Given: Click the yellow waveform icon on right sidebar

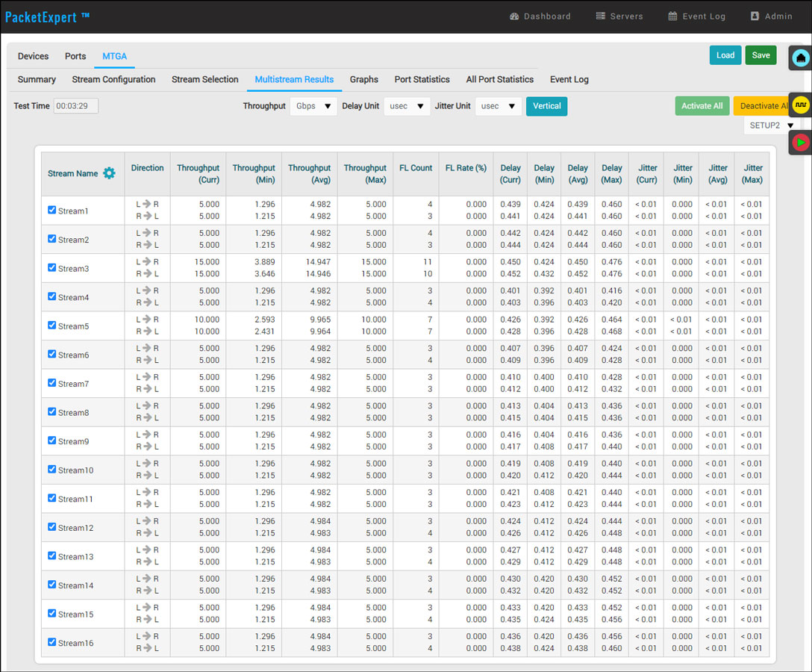Looking at the screenshot, I should pos(801,105).
